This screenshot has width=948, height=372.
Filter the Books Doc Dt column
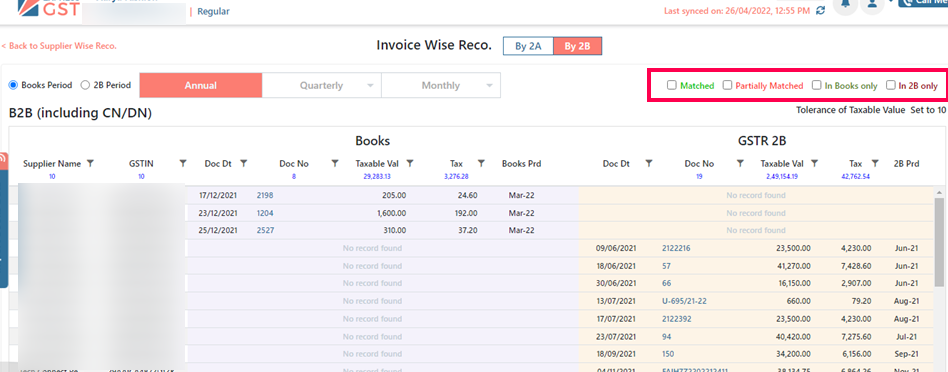click(x=244, y=163)
